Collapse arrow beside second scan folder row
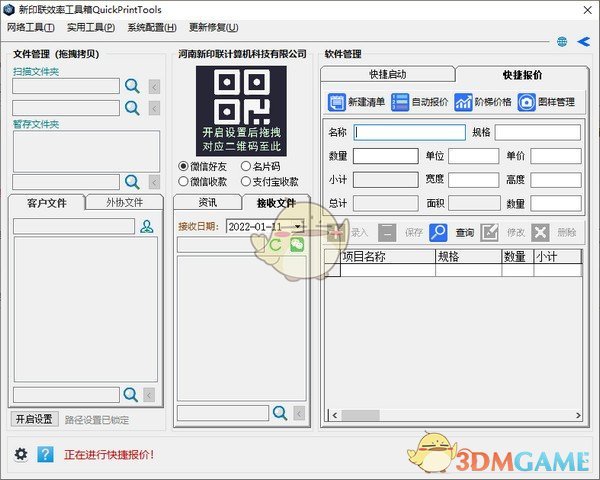 pos(154,108)
